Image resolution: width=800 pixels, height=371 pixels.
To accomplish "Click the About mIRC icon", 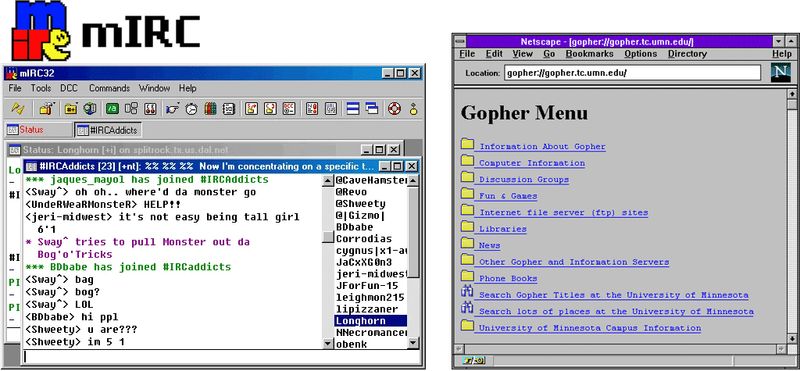I will 413,108.
